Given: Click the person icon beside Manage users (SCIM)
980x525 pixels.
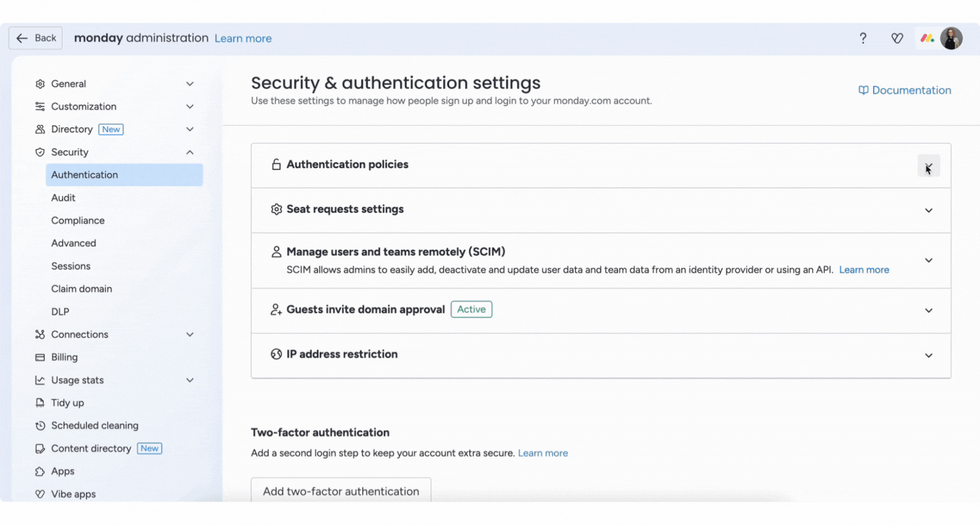Looking at the screenshot, I should (x=276, y=252).
